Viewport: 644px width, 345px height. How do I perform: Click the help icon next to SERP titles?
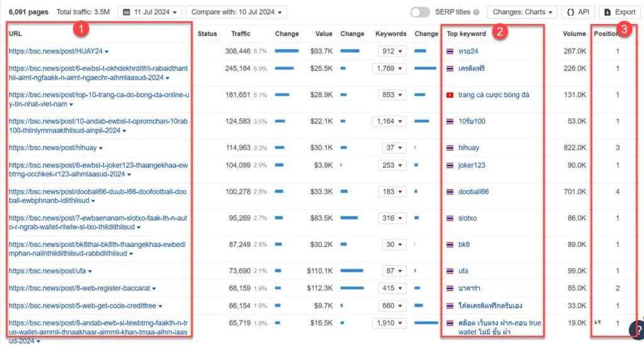click(x=476, y=12)
